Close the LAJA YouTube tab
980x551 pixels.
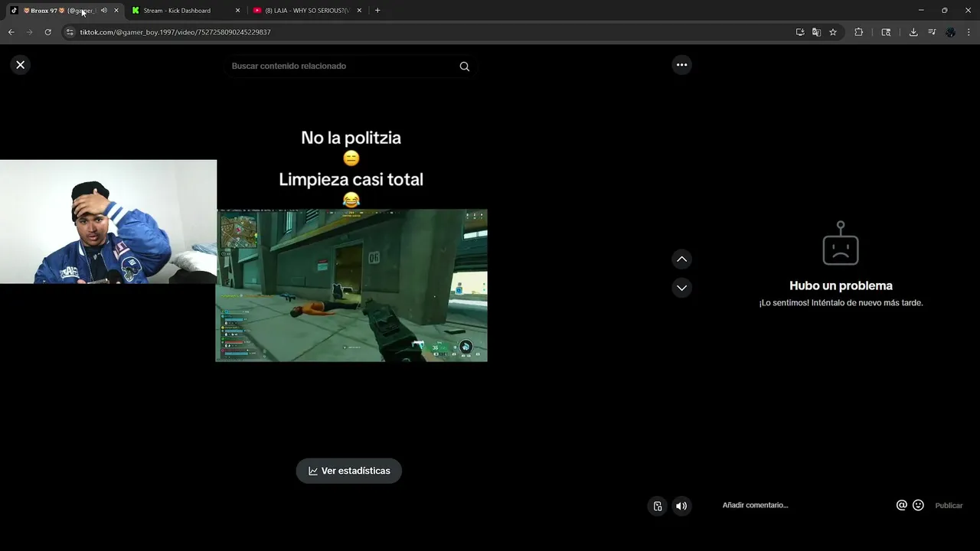(360, 11)
